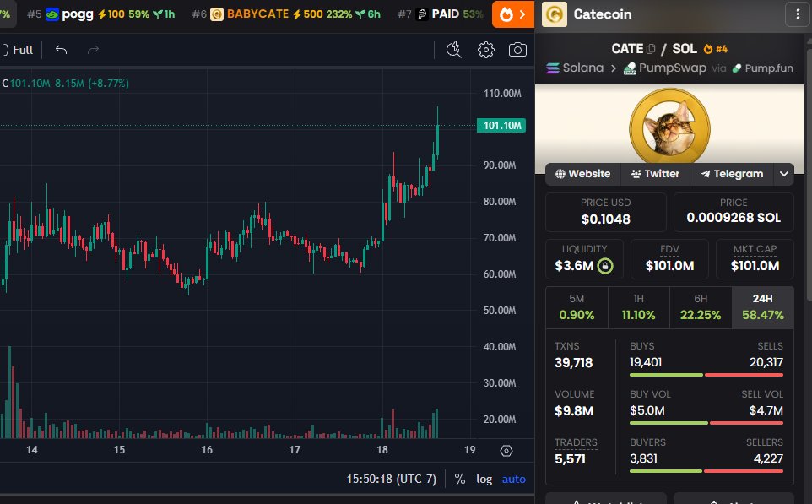
Task: Click the LIQUIDITY $3.6M box
Action: (x=584, y=259)
